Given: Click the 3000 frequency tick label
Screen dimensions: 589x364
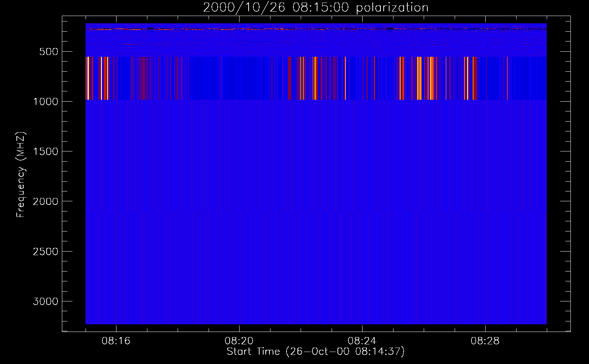Looking at the screenshot, I should tap(46, 301).
